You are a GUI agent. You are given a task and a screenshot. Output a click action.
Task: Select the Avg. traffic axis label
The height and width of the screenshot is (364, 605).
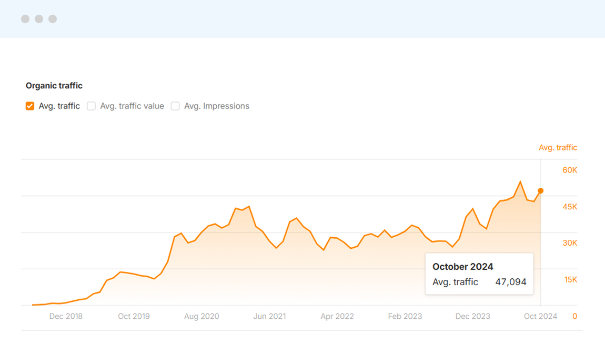(558, 147)
